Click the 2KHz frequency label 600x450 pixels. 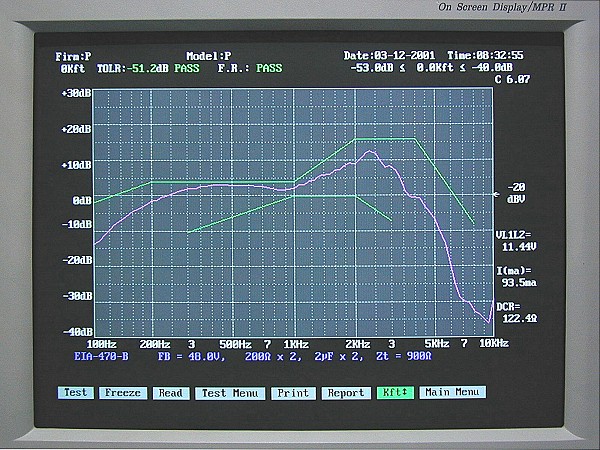click(358, 344)
